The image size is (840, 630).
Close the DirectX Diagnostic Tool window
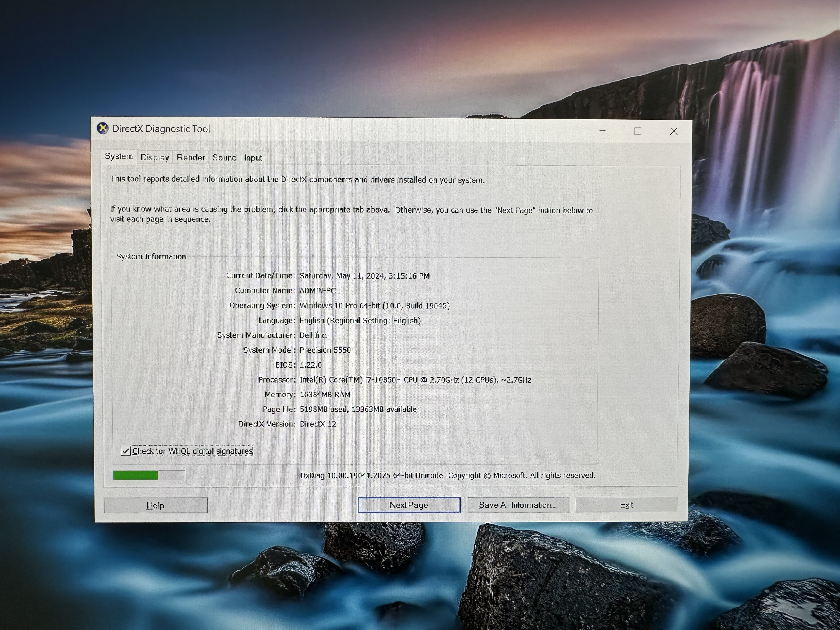tap(674, 131)
